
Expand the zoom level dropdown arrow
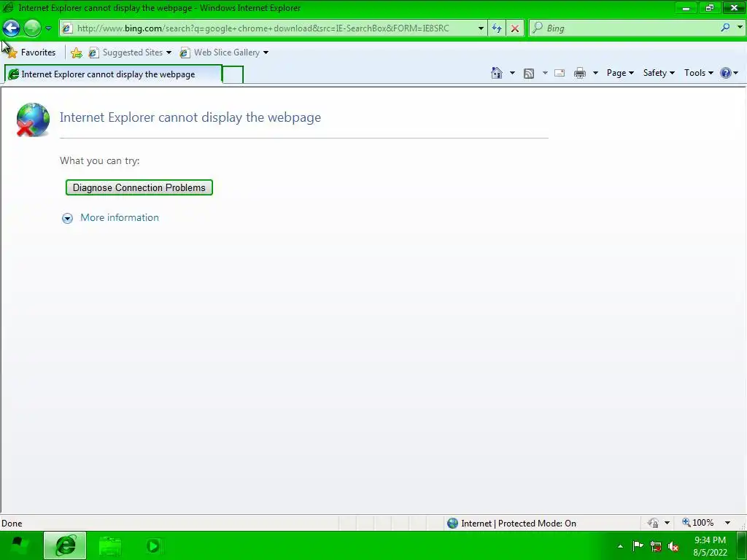(727, 523)
